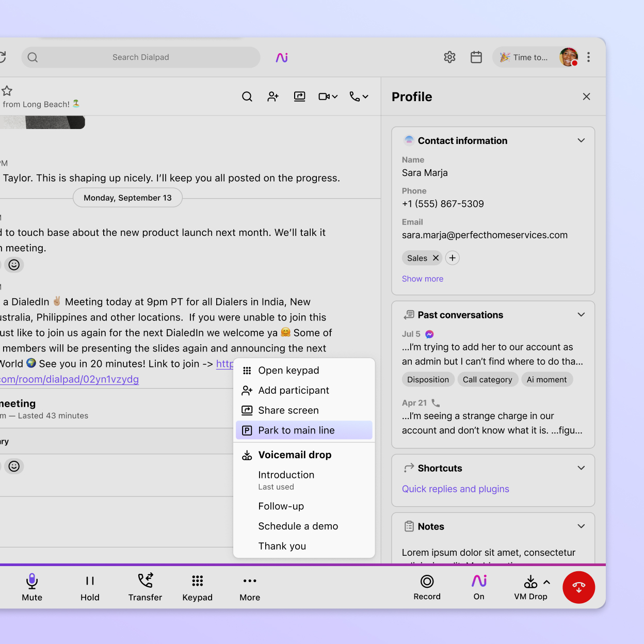Collapse the Past conversations section
The image size is (644, 644).
(581, 315)
